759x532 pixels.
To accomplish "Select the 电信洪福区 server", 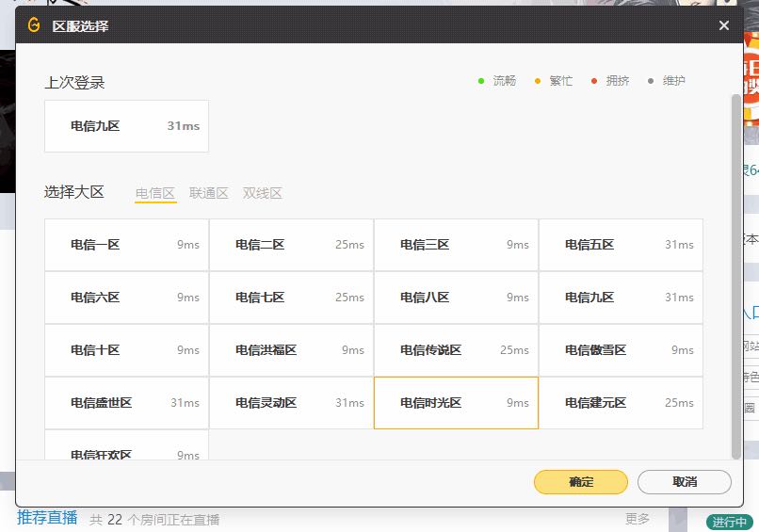I will pyautogui.click(x=291, y=350).
